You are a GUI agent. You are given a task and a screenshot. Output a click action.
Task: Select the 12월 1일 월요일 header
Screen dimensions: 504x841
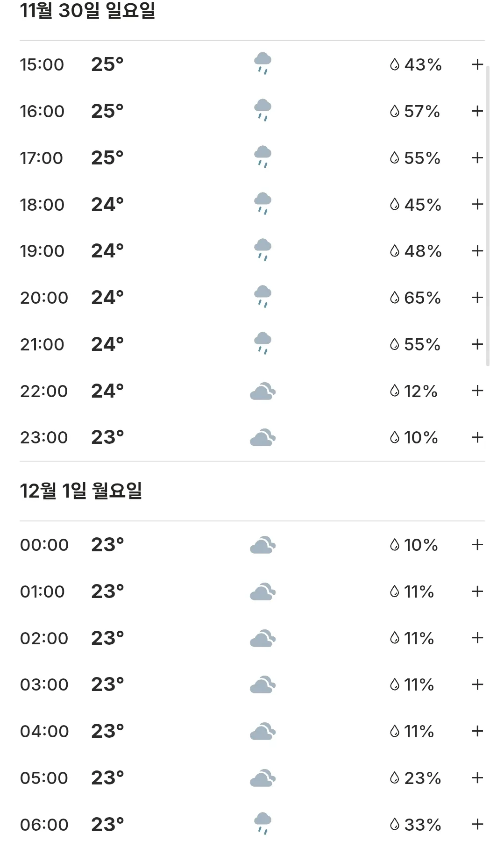[81, 491]
